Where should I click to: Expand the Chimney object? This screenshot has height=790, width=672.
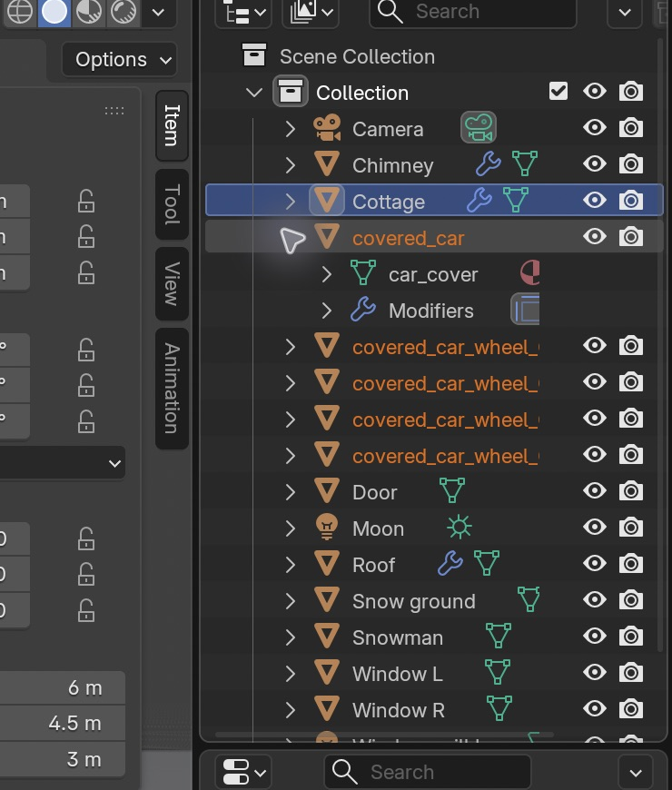coord(291,165)
